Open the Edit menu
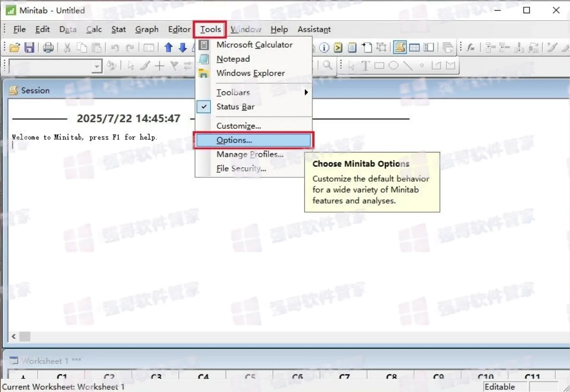Screen dimensions: 570x392 coord(42,29)
